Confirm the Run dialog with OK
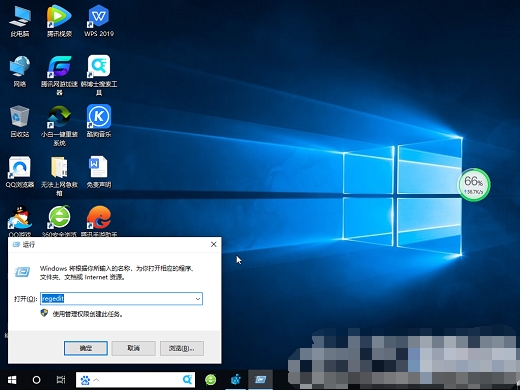The width and height of the screenshot is (521, 390). (86, 348)
